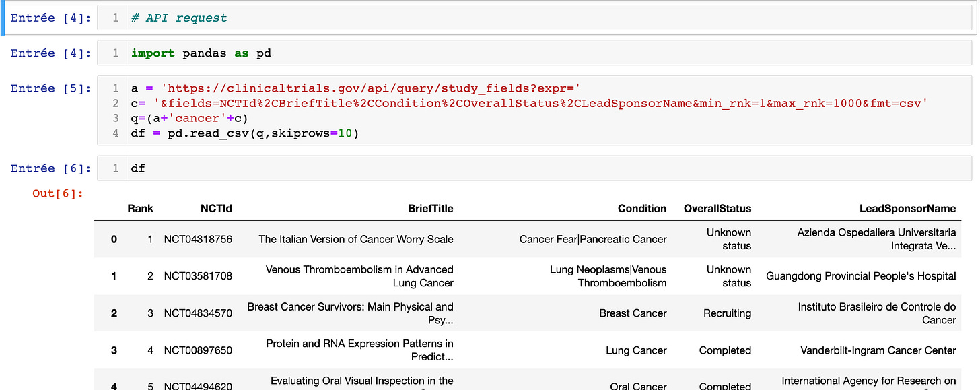Click the 'Completed' status in row 3
The height and width of the screenshot is (390, 980).
coord(725,350)
